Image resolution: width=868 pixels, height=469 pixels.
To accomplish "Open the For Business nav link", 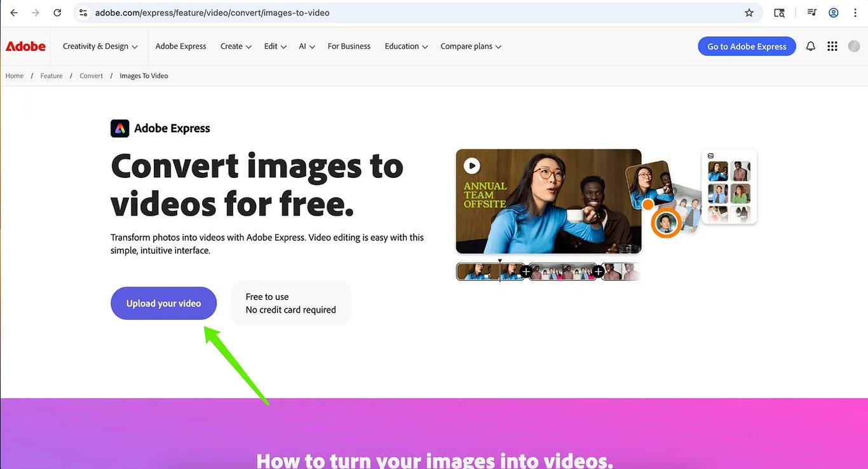I will click(349, 46).
